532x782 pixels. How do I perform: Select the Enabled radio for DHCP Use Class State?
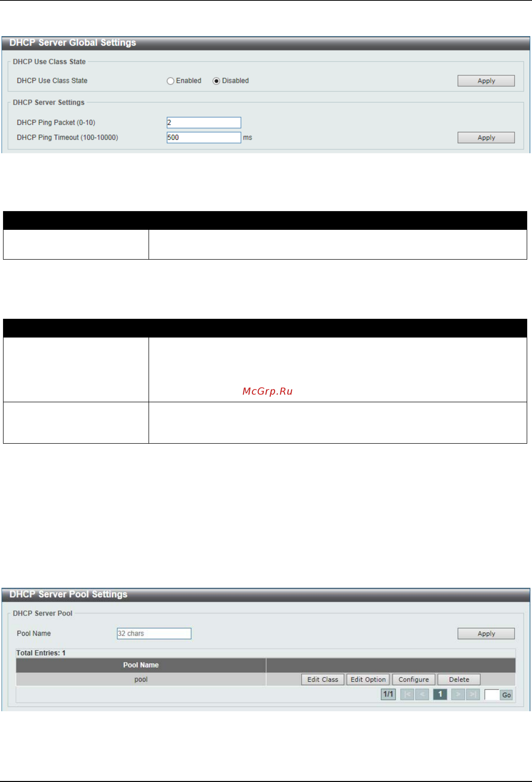click(171, 81)
